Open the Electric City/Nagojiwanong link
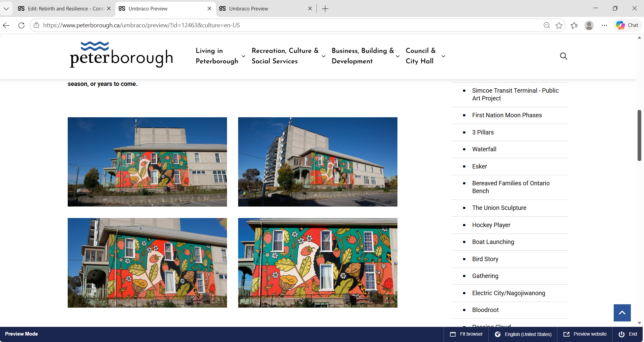This screenshot has width=644, height=342. (x=509, y=293)
